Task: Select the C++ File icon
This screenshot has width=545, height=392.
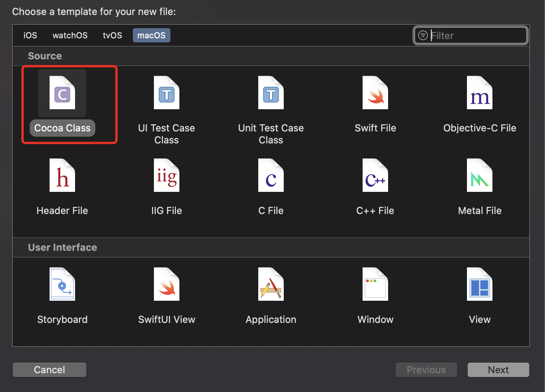Action: point(375,175)
